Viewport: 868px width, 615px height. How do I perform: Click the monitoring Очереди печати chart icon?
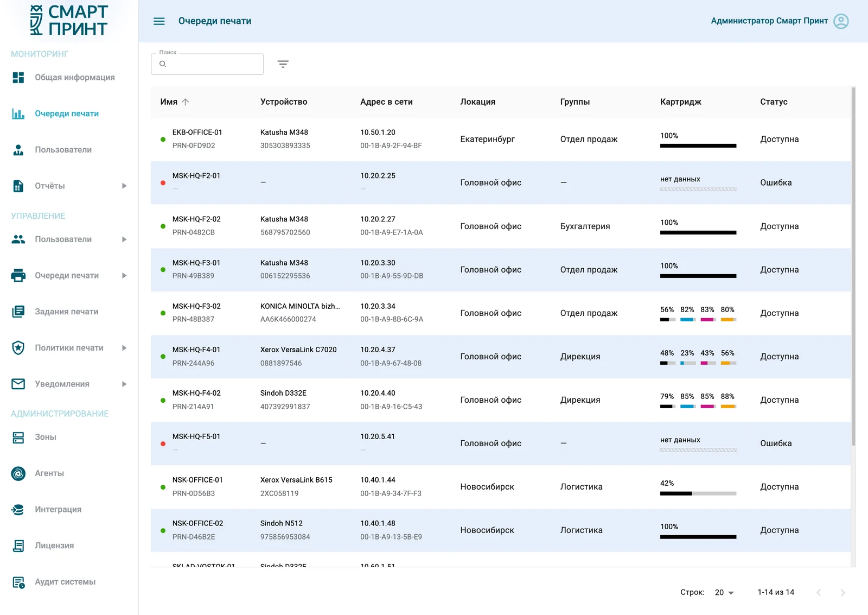pyautogui.click(x=18, y=114)
